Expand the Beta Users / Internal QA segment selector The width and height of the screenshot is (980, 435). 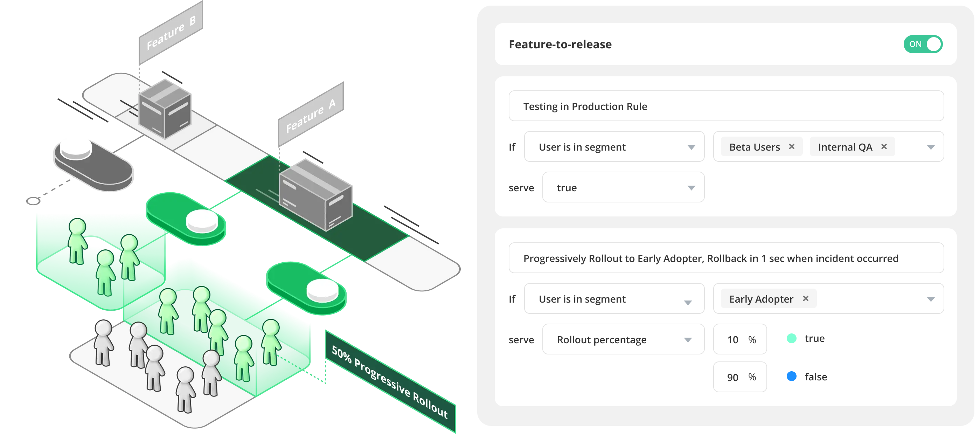point(931,147)
